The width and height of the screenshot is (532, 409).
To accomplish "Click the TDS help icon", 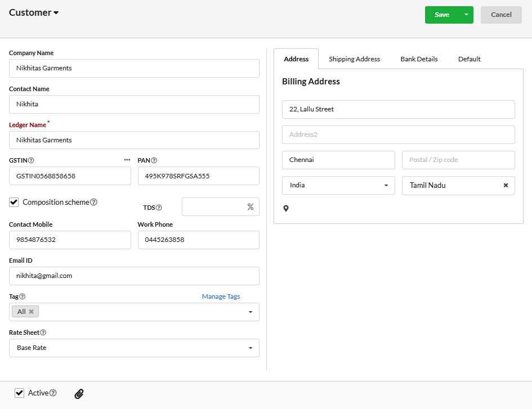I will [159, 208].
